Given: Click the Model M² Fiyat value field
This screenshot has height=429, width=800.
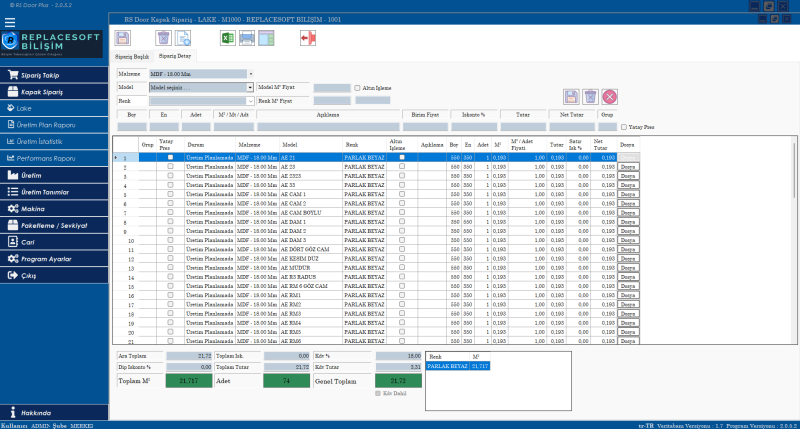Looking at the screenshot, I should tap(332, 88).
